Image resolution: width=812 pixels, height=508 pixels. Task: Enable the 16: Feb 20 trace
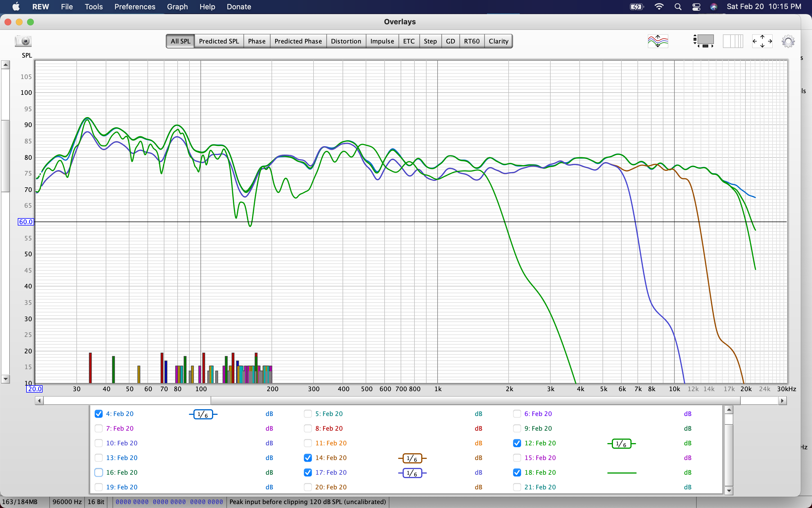tap(98, 472)
